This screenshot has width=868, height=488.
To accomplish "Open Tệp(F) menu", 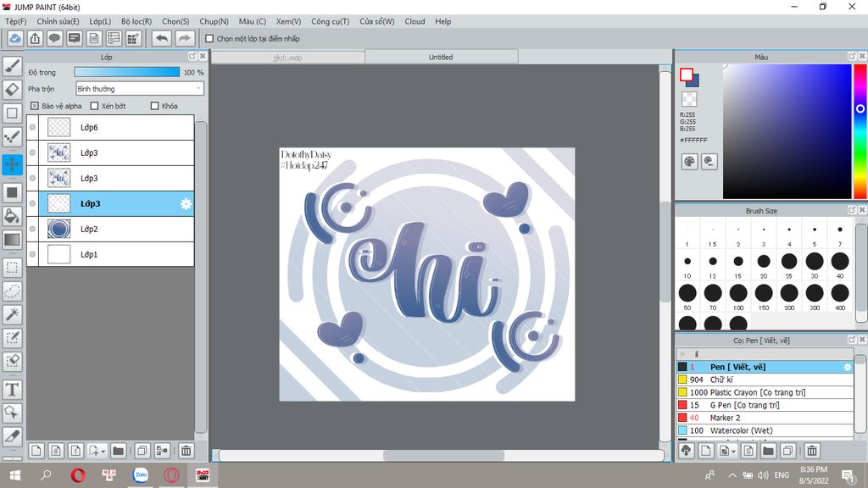I will pos(16,21).
